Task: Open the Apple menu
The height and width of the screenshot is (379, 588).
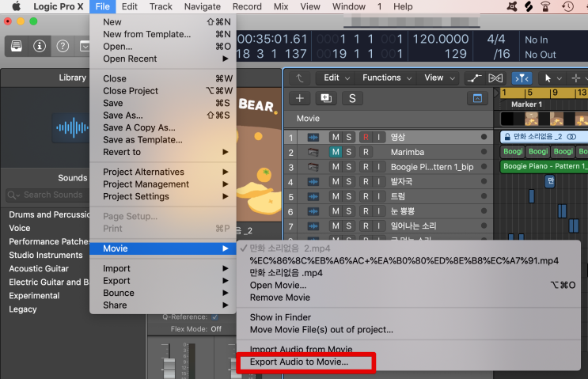Action: tap(16, 6)
